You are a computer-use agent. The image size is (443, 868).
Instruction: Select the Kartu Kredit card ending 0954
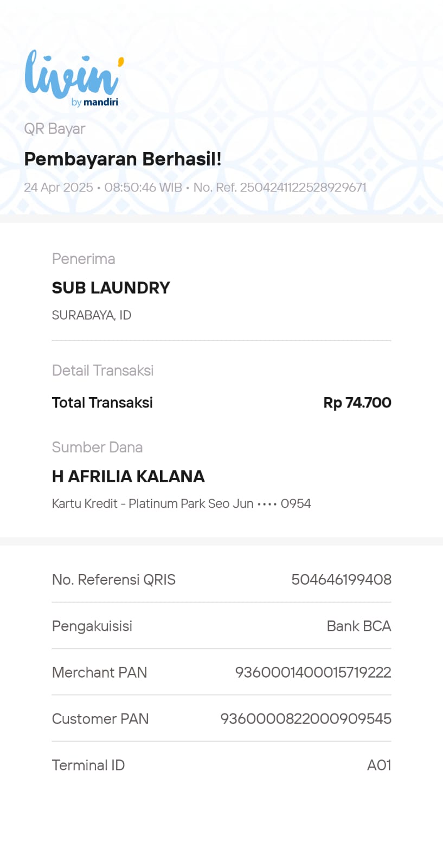point(181,503)
